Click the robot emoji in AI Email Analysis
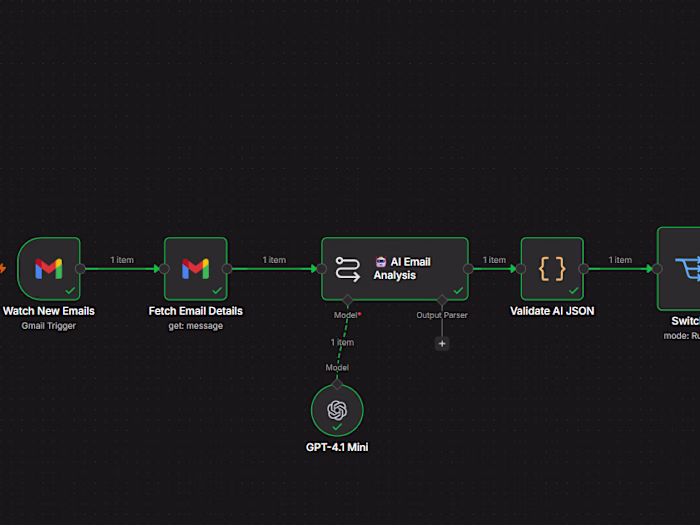 tap(381, 262)
